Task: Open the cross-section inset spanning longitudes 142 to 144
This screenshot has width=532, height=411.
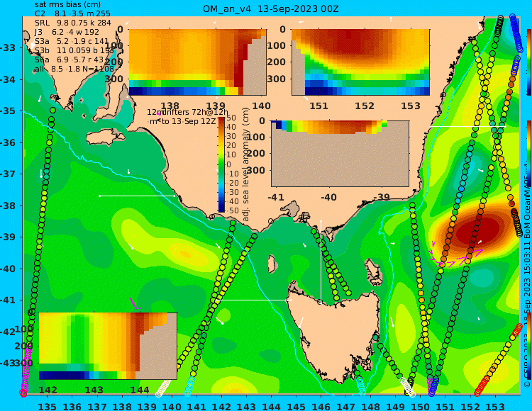Action: click(x=108, y=346)
